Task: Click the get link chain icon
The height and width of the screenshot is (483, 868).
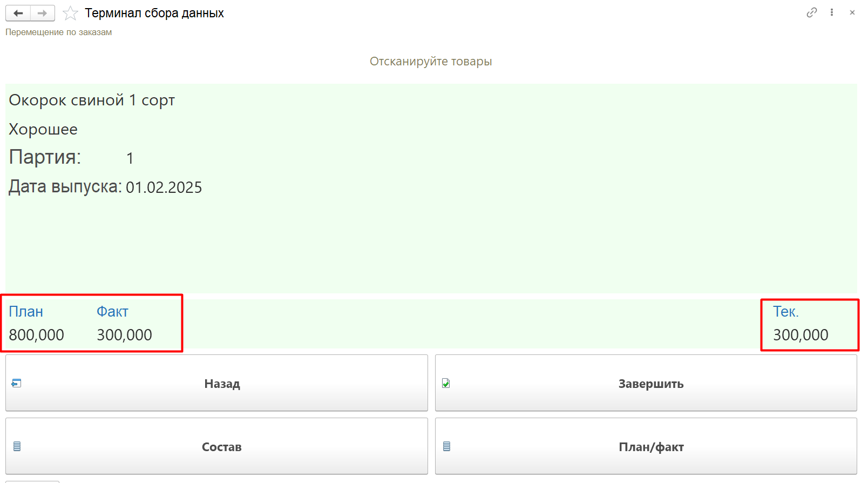Action: coord(811,12)
